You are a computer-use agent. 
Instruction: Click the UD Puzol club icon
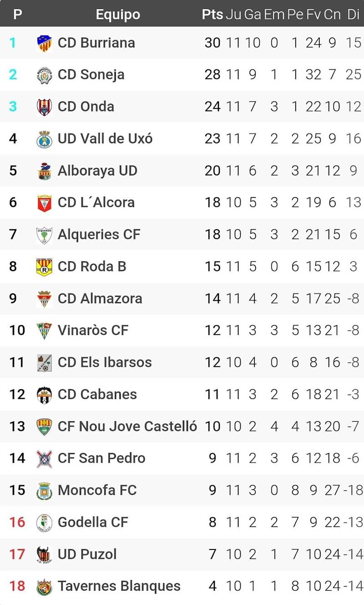(44, 554)
